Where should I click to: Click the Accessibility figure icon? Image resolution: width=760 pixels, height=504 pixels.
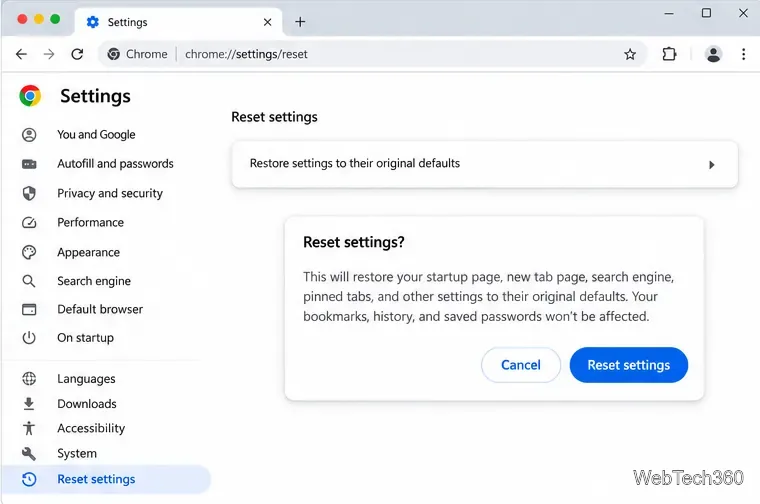click(x=29, y=428)
